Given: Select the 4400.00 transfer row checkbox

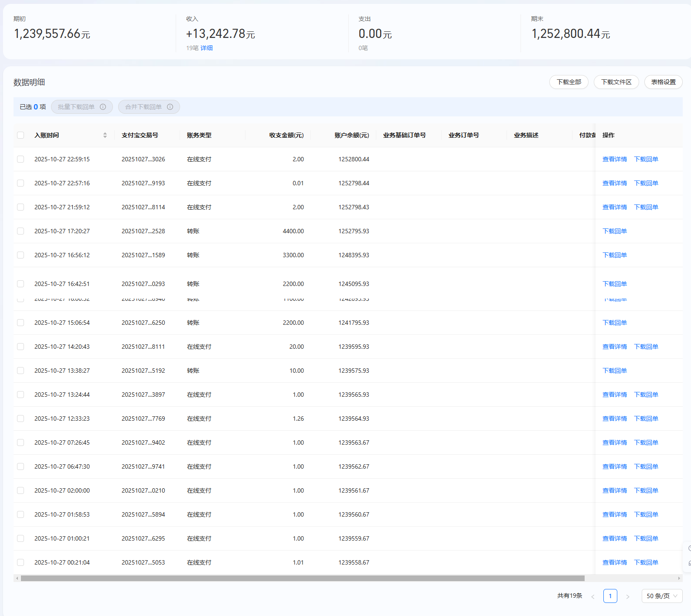Looking at the screenshot, I should click(20, 231).
